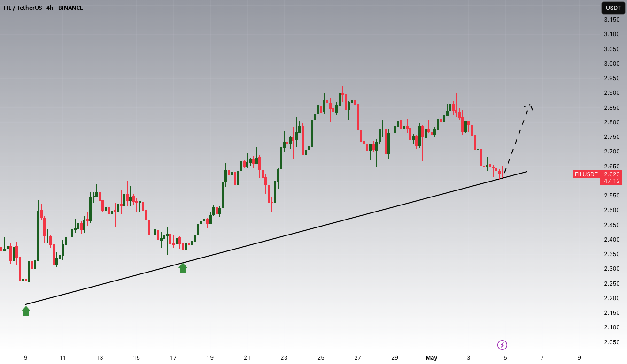The image size is (627, 364).
Task: Click the latest candle touching the trendline
Action: [x=502, y=174]
